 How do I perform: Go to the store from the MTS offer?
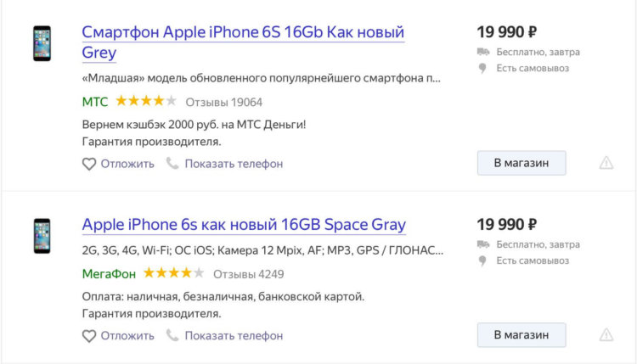pos(521,163)
